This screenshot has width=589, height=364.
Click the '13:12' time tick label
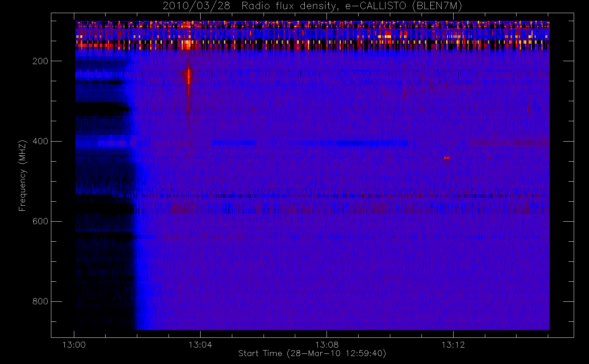click(453, 345)
